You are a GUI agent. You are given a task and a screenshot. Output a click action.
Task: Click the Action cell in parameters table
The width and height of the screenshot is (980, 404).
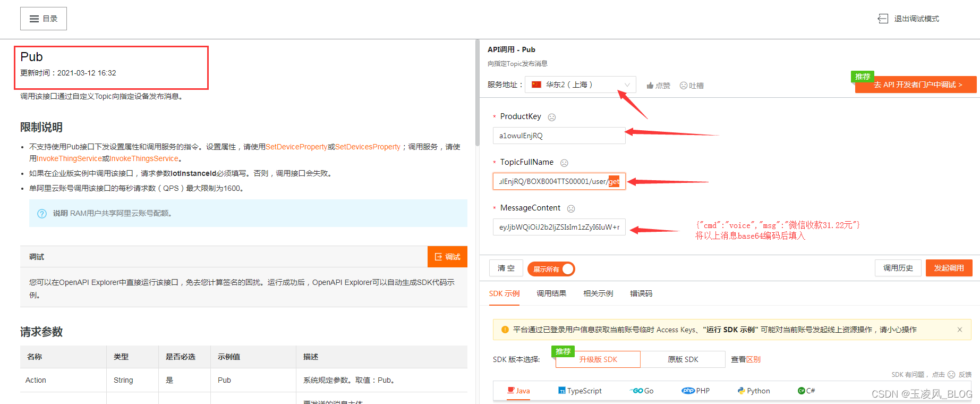63,380
